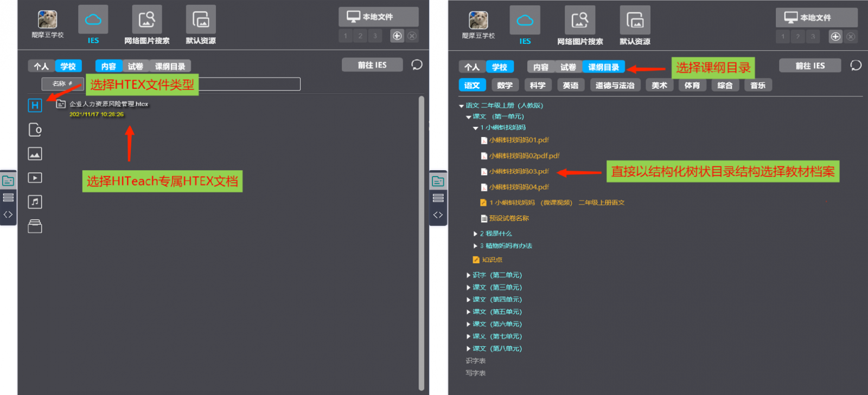Select the HTEX file type icon
This screenshot has width=868, height=395.
35,105
